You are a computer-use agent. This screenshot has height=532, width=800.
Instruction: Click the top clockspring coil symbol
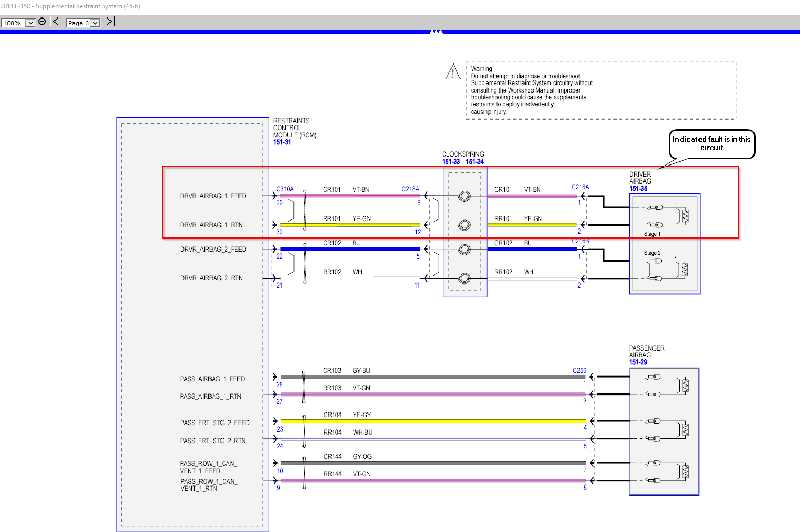[464, 196]
